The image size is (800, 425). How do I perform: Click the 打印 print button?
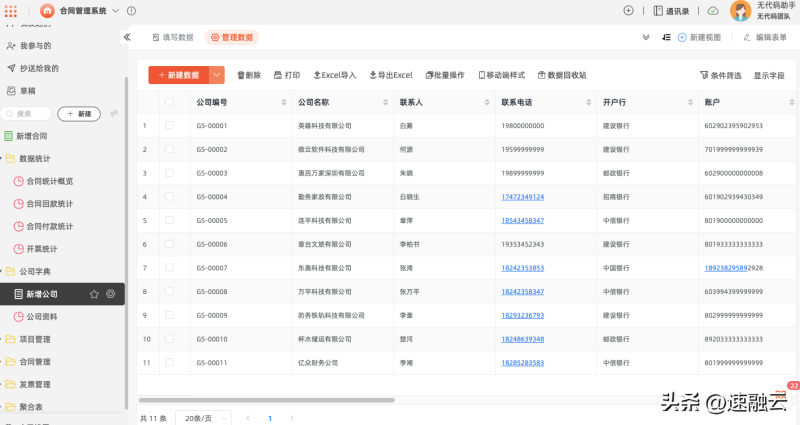click(285, 75)
